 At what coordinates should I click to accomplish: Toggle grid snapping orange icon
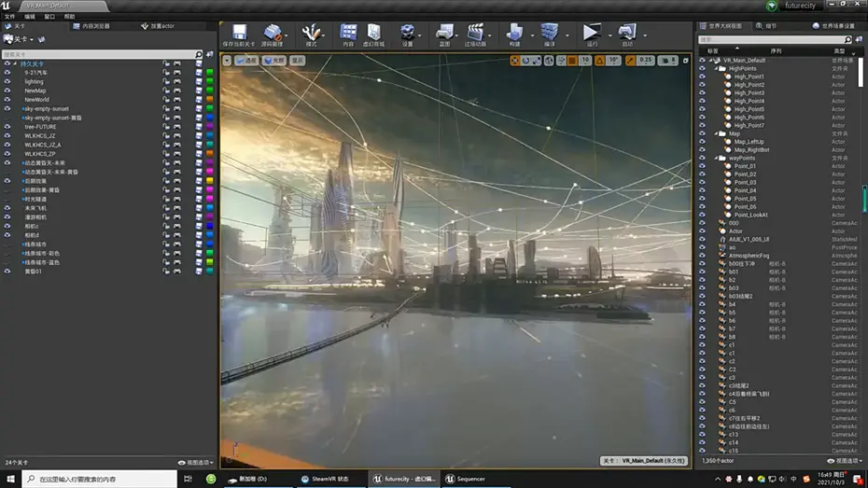click(572, 61)
